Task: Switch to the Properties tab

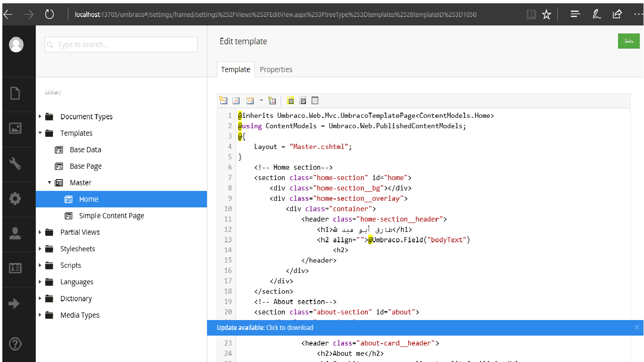Action: tap(276, 69)
